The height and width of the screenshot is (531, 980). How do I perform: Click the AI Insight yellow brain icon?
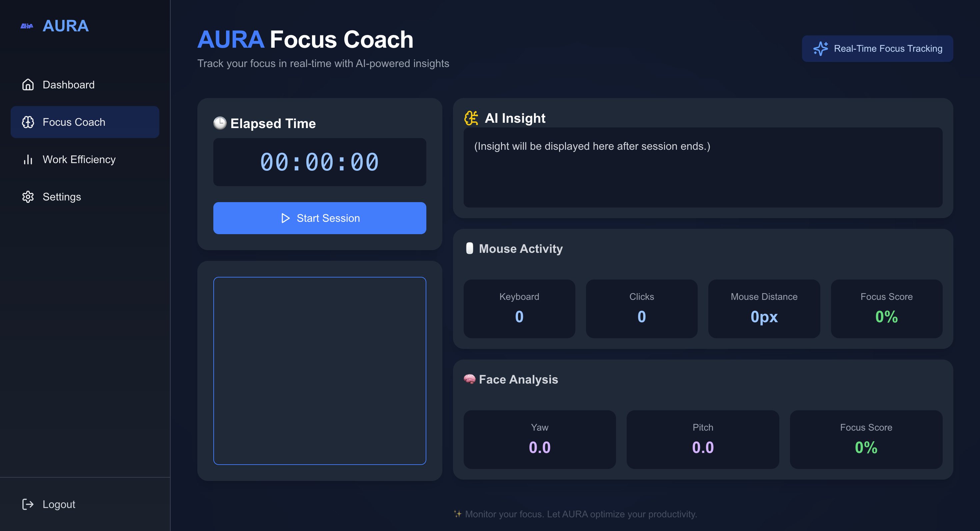point(471,118)
